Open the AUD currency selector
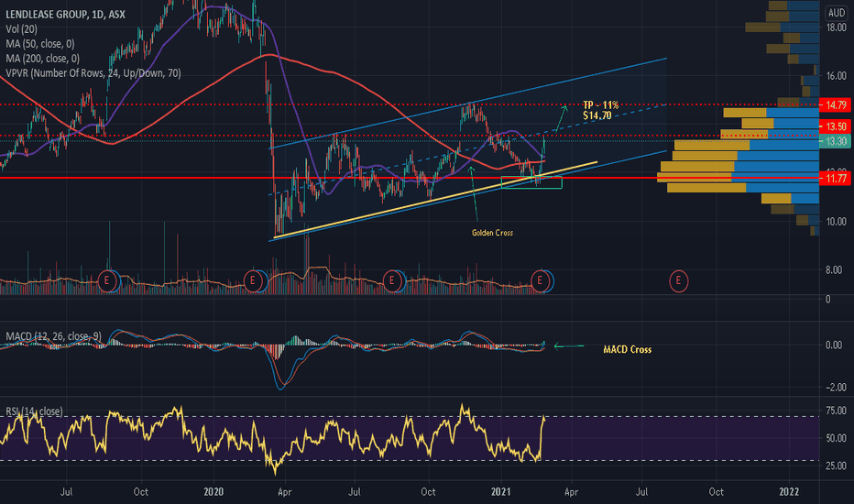 [836, 13]
